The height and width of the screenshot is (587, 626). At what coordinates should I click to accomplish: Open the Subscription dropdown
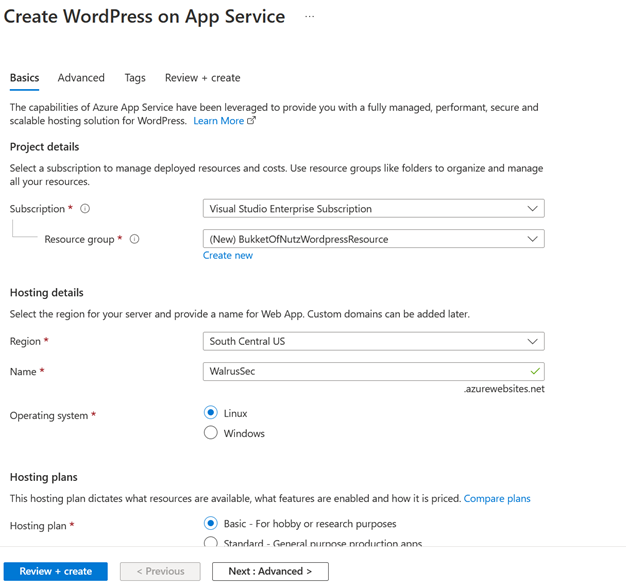374,208
